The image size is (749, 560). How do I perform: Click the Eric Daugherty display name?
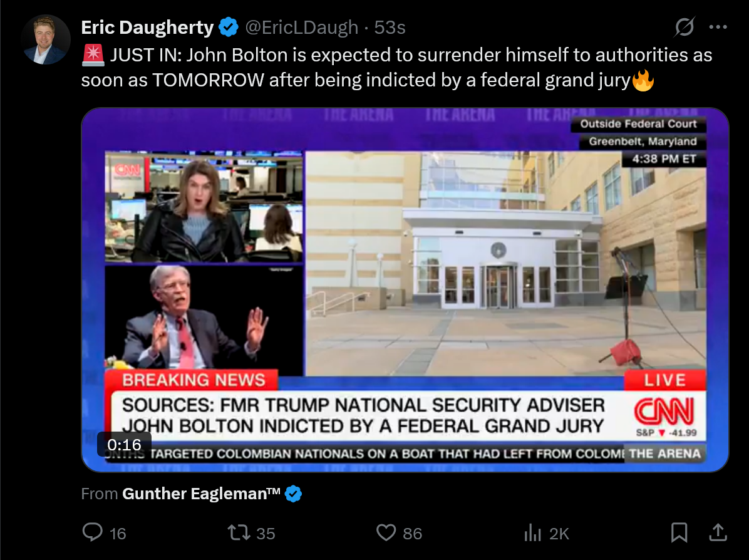coord(147,27)
